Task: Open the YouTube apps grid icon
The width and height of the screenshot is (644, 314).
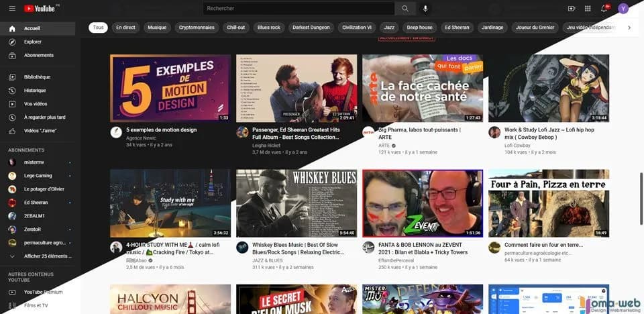Action: tap(588, 9)
